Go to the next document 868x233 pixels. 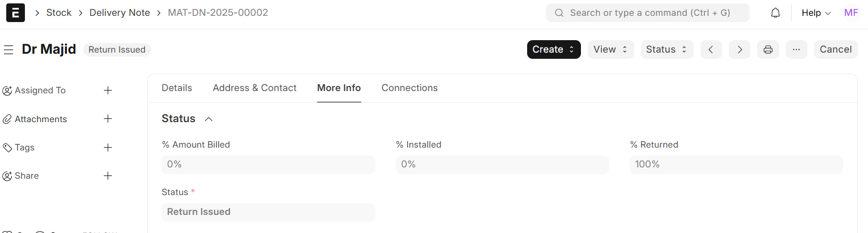739,50
